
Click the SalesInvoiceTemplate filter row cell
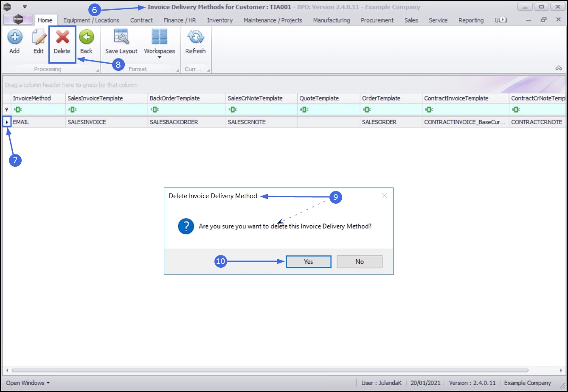point(107,109)
